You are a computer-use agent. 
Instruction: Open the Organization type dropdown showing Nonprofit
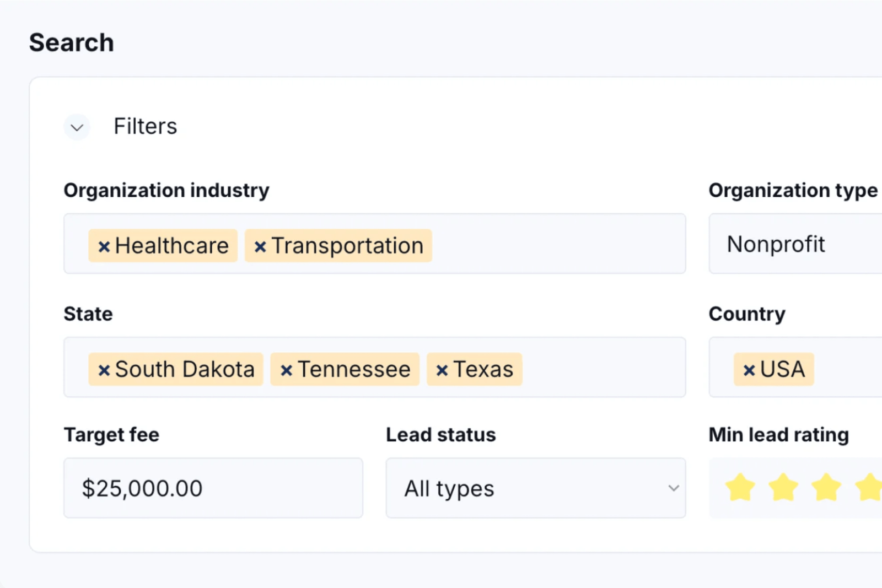pyautogui.click(x=794, y=244)
